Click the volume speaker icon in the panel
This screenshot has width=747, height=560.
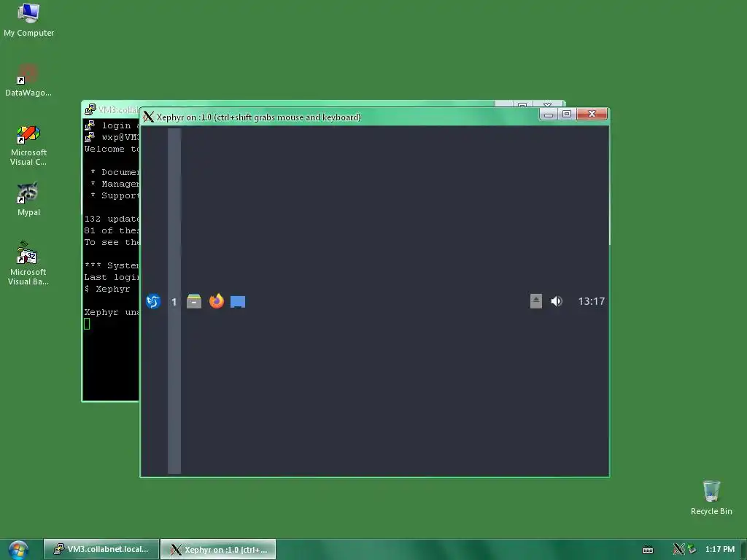pyautogui.click(x=557, y=301)
